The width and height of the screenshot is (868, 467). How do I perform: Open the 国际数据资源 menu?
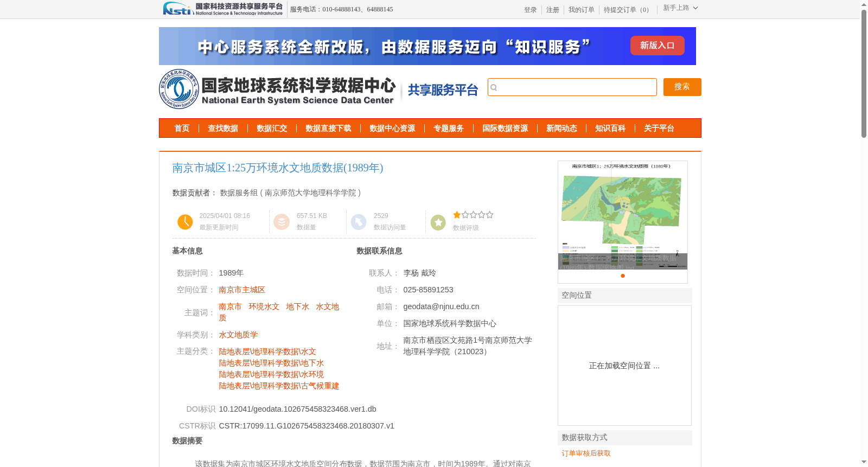click(x=505, y=129)
